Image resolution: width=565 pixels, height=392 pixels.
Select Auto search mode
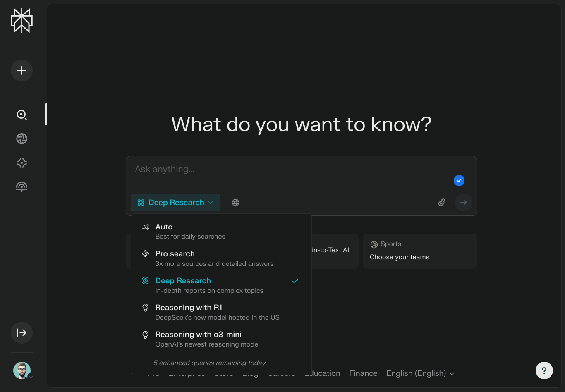(221, 231)
